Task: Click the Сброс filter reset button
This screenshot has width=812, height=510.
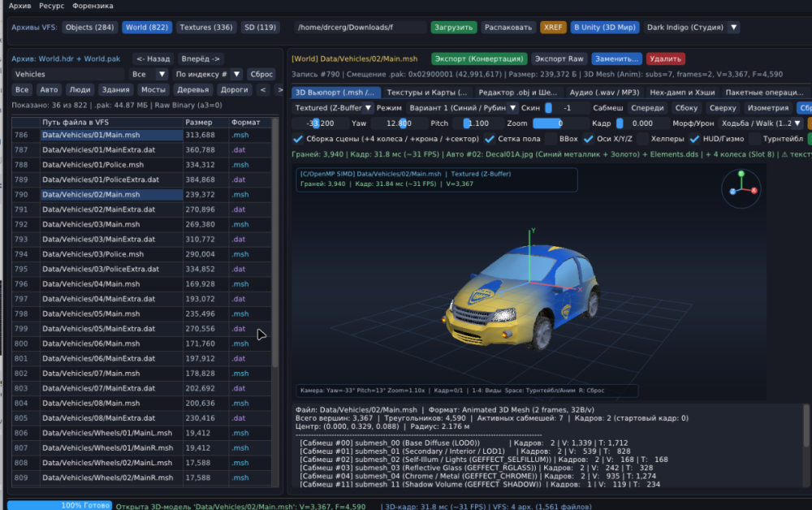Action: [261, 74]
